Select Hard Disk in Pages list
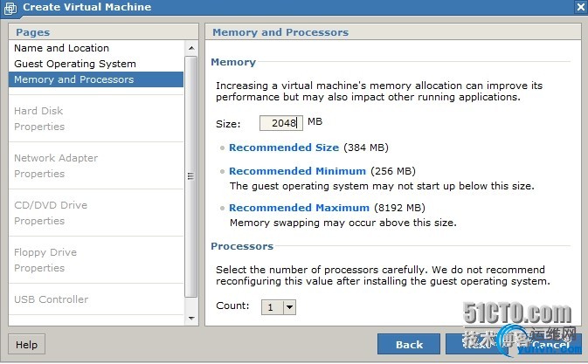This screenshot has height=364, width=588. 38,111
